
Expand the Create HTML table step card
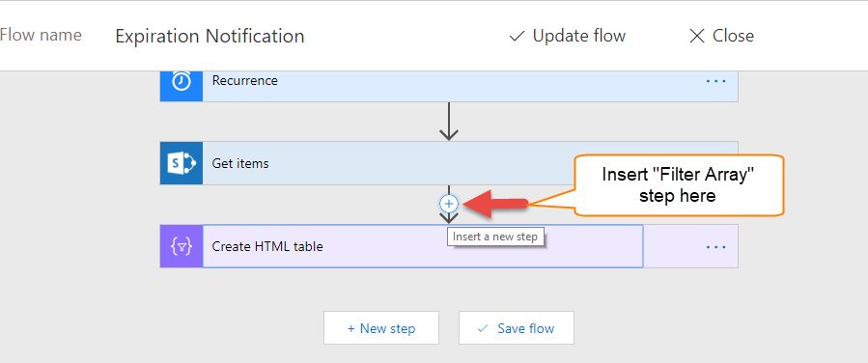[x=449, y=247]
